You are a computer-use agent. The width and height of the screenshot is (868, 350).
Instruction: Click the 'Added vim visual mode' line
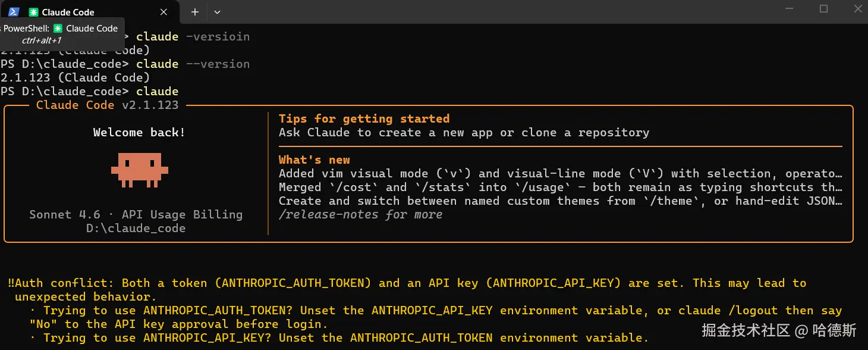coord(561,173)
